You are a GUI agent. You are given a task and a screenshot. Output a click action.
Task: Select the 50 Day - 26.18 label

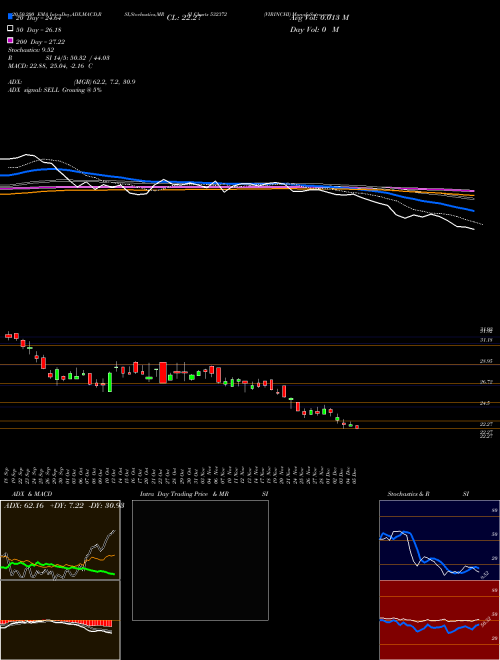pos(40,30)
